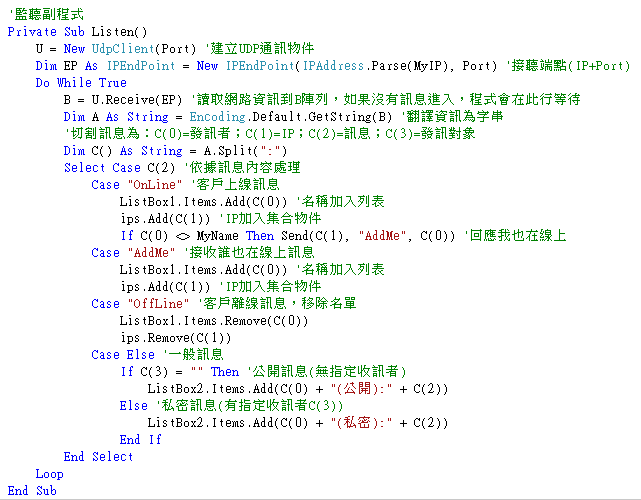Click 'If C(3) = "" Then' statement
This screenshot has height=500, width=641.
[179, 372]
